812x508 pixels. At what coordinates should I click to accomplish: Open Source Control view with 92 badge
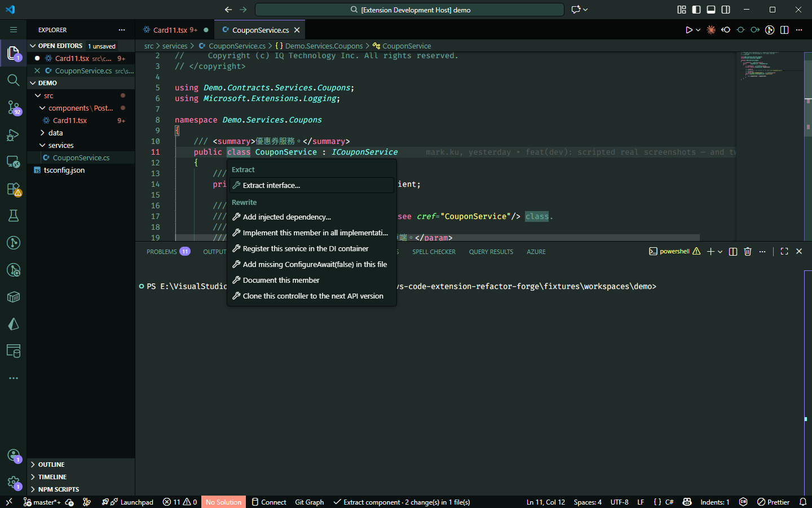14,107
